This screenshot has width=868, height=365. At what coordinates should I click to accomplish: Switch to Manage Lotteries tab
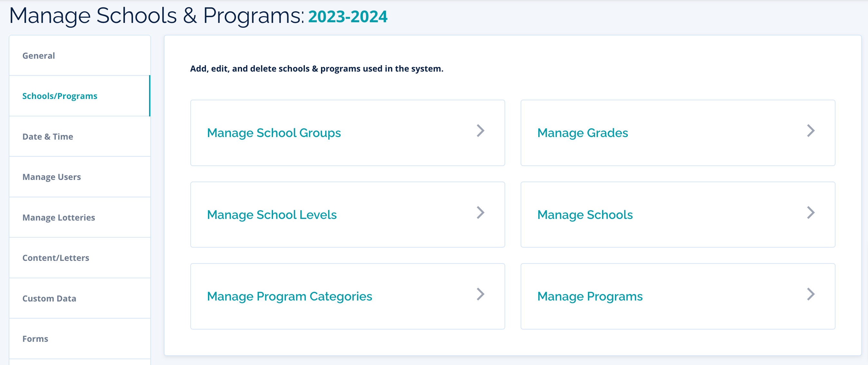click(59, 218)
